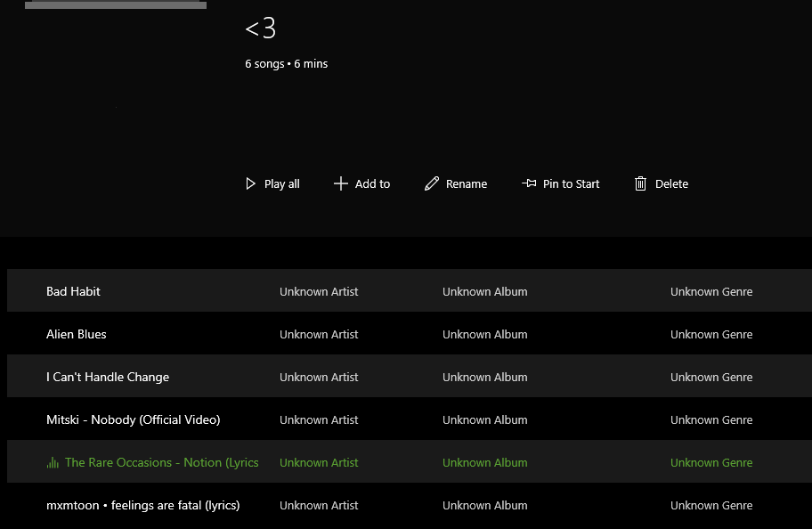812x529 pixels.
Task: Click Unknown Album in Mitski Nobody row
Action: pos(484,420)
